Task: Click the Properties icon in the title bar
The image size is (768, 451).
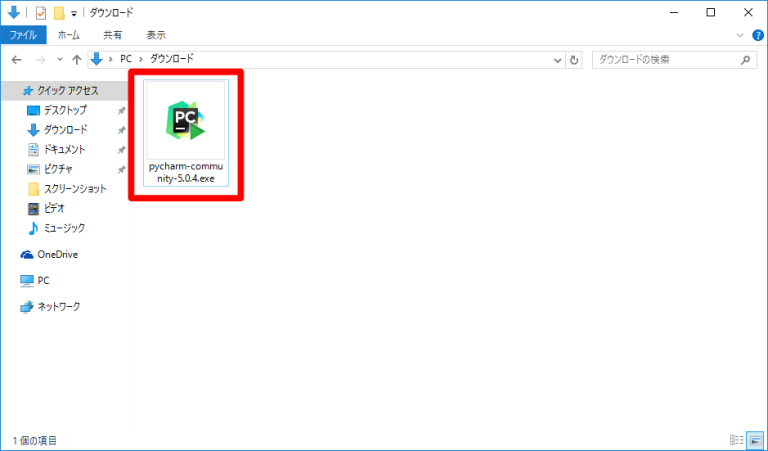Action: 40,13
